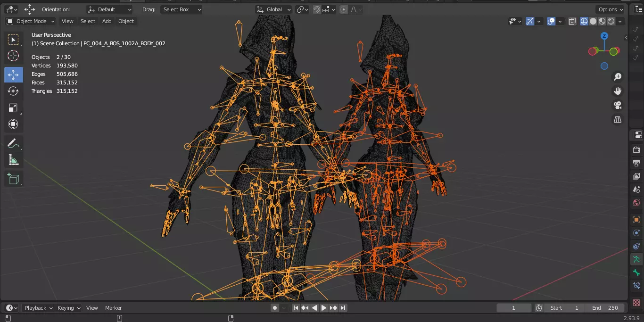Image resolution: width=644 pixels, height=322 pixels.
Task: Open the Object Constraints properties tab
Action: (636, 246)
